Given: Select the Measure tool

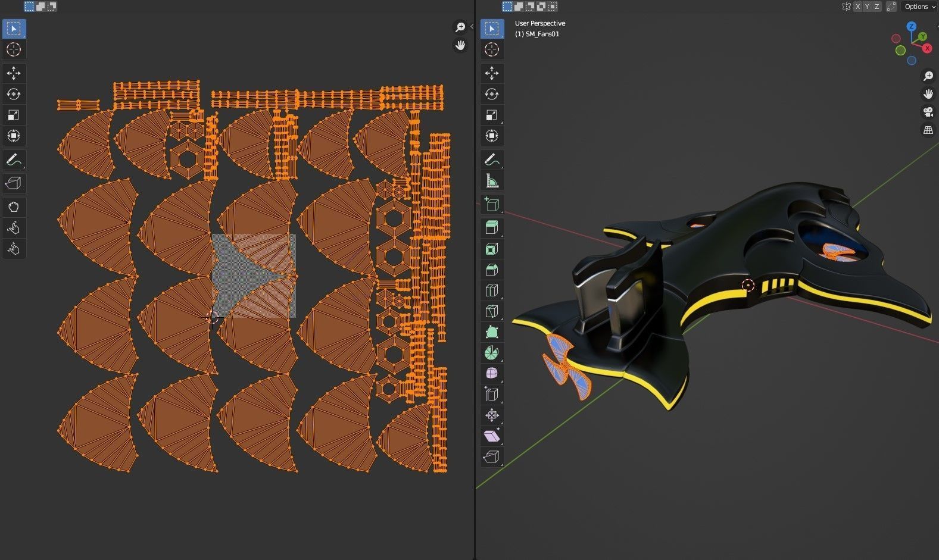Looking at the screenshot, I should click(x=492, y=180).
